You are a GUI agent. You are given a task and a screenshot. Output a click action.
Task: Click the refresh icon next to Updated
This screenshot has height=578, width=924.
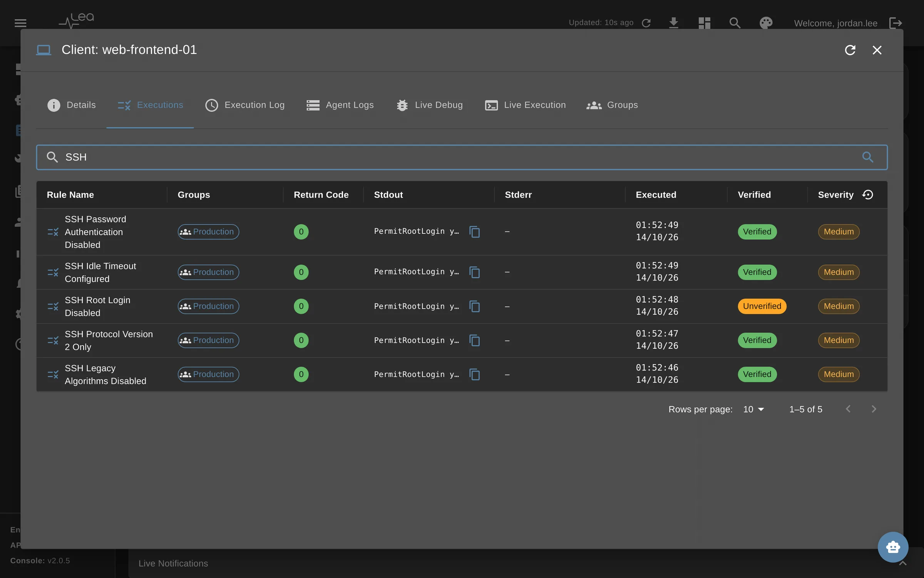coord(646,23)
